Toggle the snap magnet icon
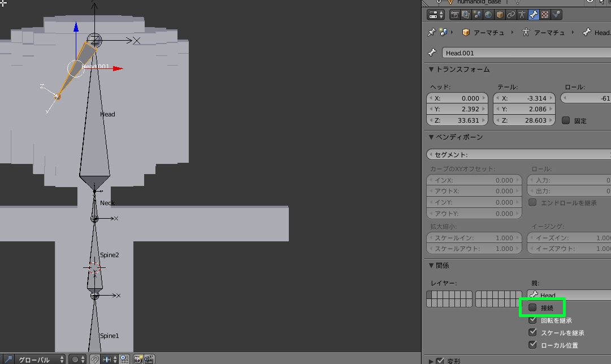The height and width of the screenshot is (364, 611). [94, 359]
